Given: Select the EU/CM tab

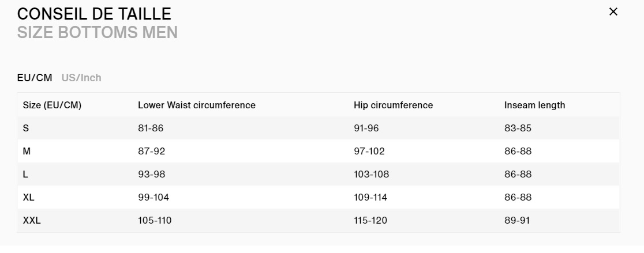Looking at the screenshot, I should [35, 78].
